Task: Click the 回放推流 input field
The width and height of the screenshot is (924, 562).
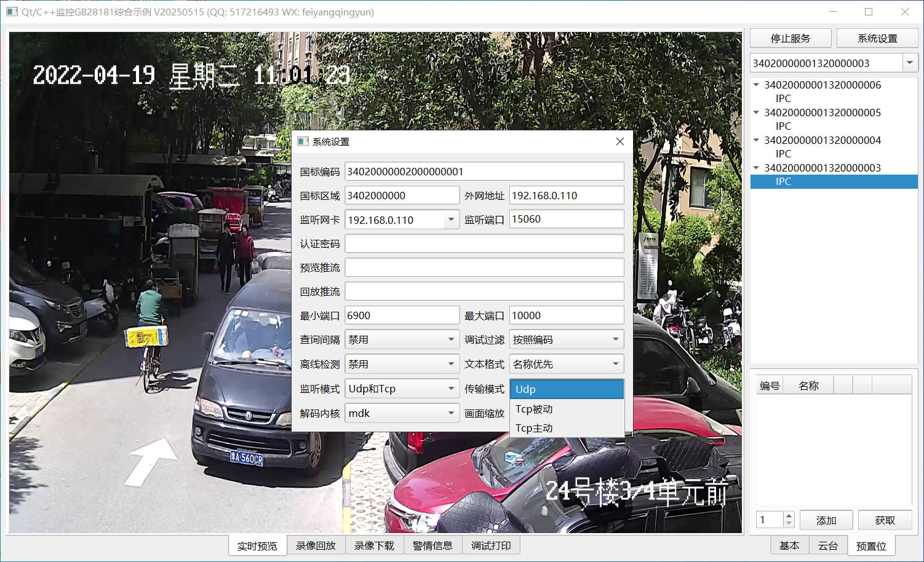Action: [x=484, y=291]
